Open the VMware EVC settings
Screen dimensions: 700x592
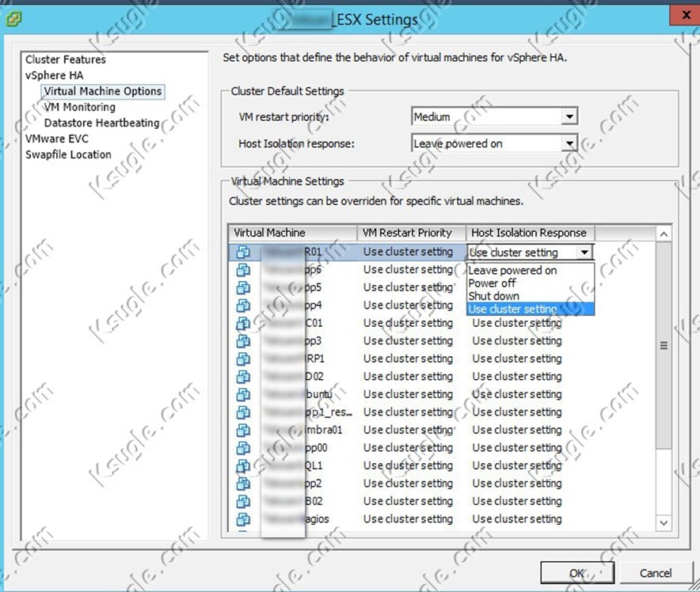click(x=57, y=139)
